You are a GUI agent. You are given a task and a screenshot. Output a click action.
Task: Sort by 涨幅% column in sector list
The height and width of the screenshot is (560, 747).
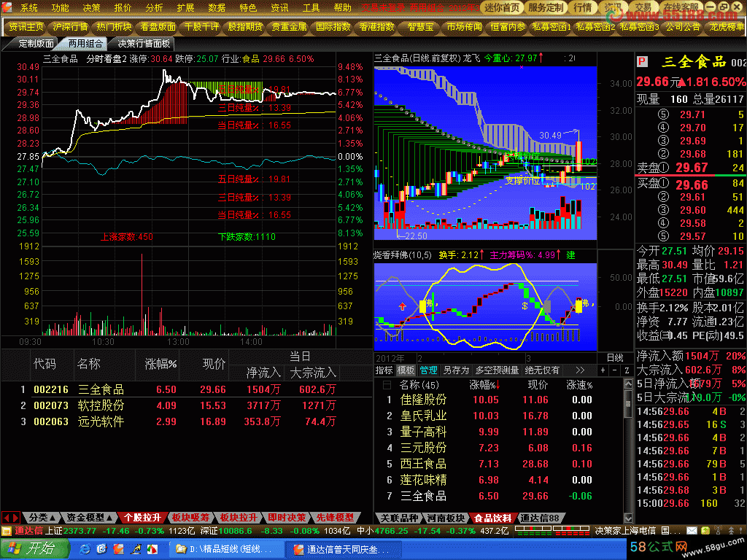pyautogui.click(x=484, y=385)
